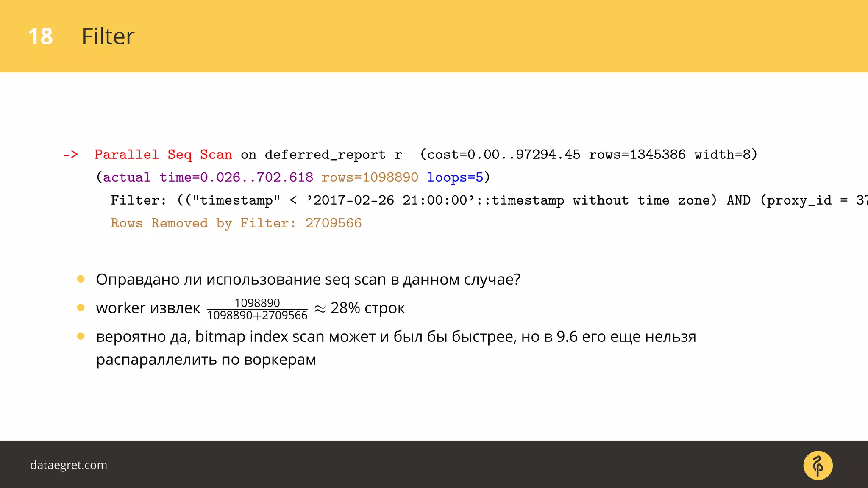Click 'распараллелить по воркерам' text
This screenshot has width=868, height=488.
tap(206, 360)
